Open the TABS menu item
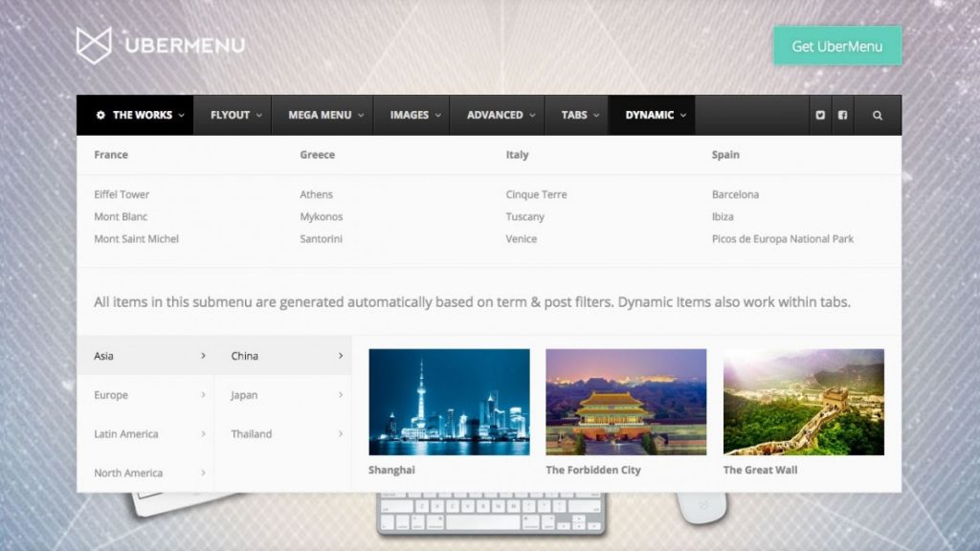Image resolution: width=980 pixels, height=551 pixels. point(577,115)
